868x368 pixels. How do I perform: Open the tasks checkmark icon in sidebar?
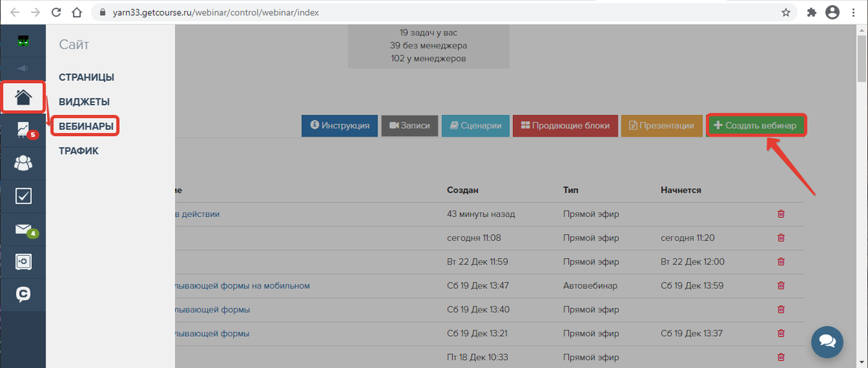(23, 196)
